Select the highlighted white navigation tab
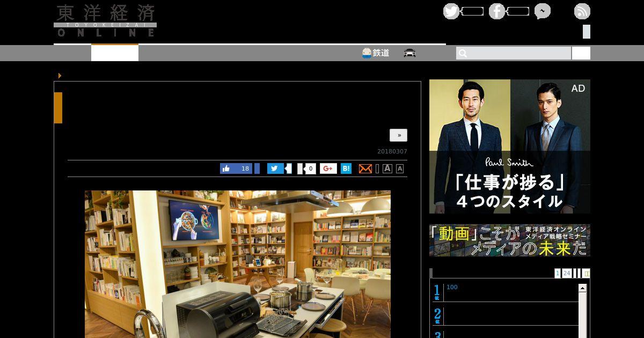The image size is (644, 338). pyautogui.click(x=115, y=53)
